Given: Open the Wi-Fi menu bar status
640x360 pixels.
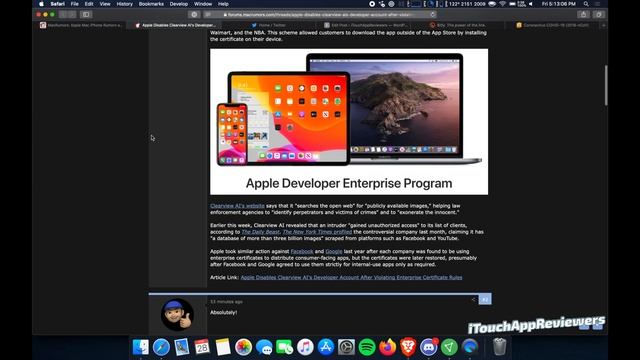Looking at the screenshot, I should click(502, 4).
